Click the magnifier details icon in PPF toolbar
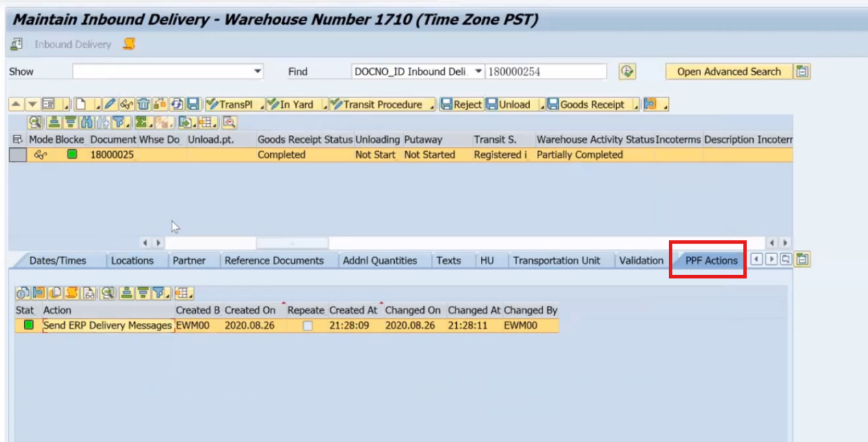 [x=107, y=293]
